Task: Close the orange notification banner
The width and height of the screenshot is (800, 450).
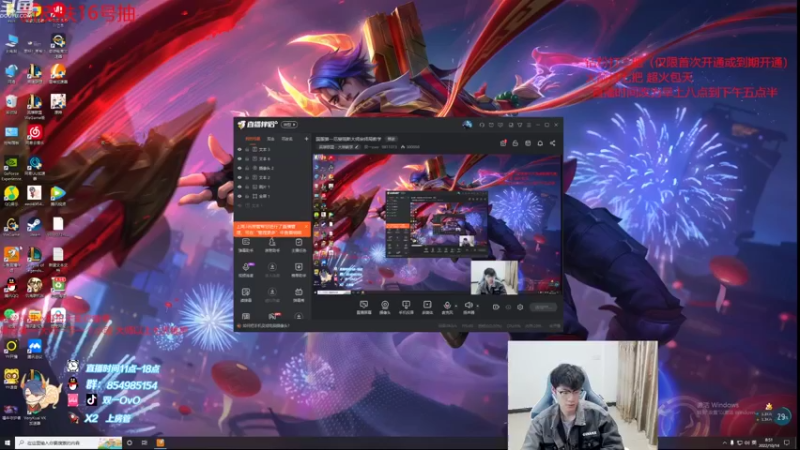Action: pyautogui.click(x=306, y=226)
